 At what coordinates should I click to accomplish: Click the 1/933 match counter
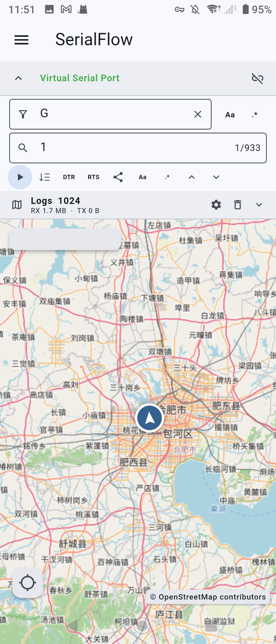[248, 148]
